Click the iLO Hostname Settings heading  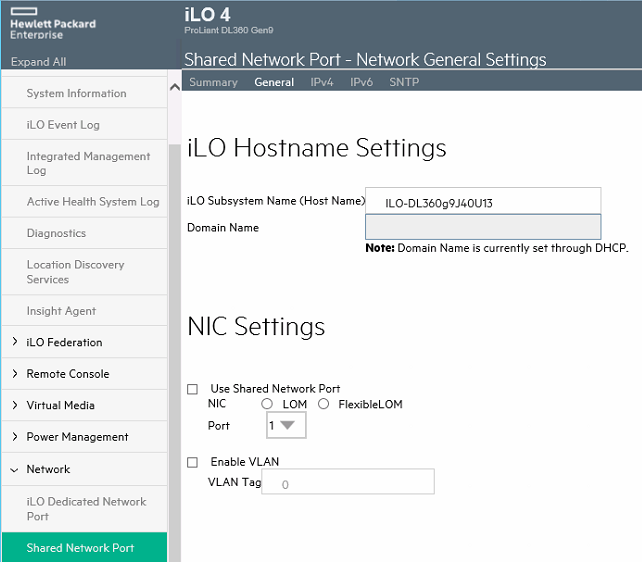coord(316,148)
